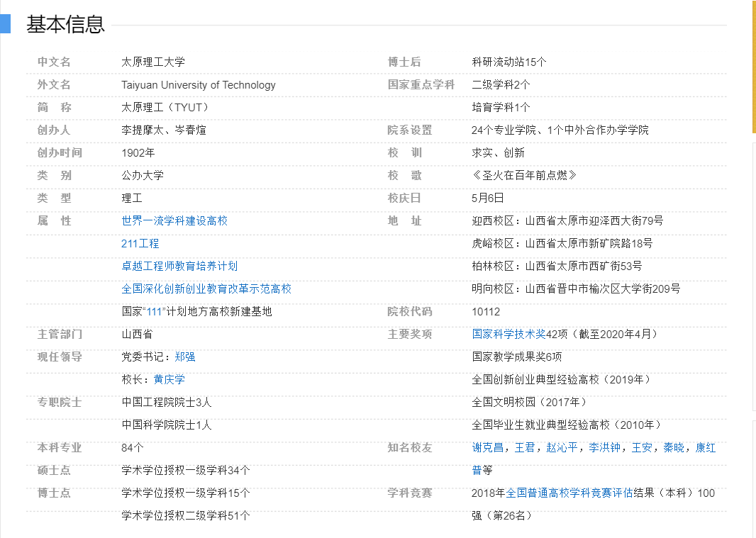Screen dimensions: 756x538
Task: Click the category value 公办大学
Action: tap(143, 176)
